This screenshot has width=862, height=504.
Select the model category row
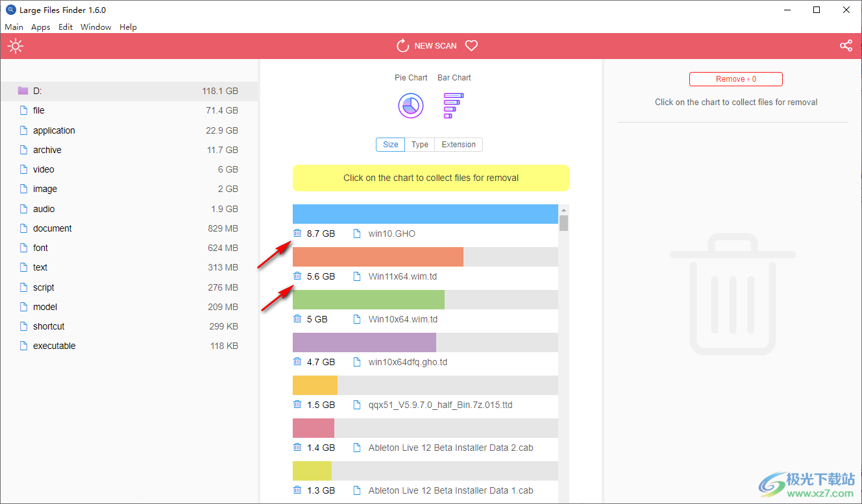129,307
